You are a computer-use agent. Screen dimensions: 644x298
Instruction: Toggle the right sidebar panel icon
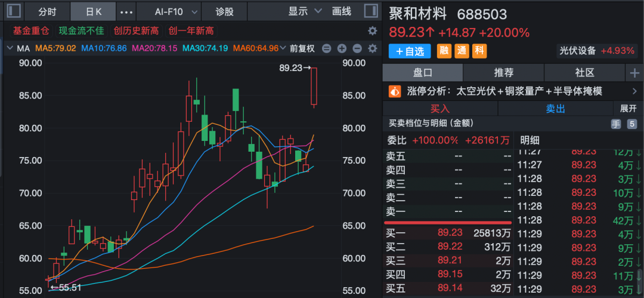tap(369, 11)
